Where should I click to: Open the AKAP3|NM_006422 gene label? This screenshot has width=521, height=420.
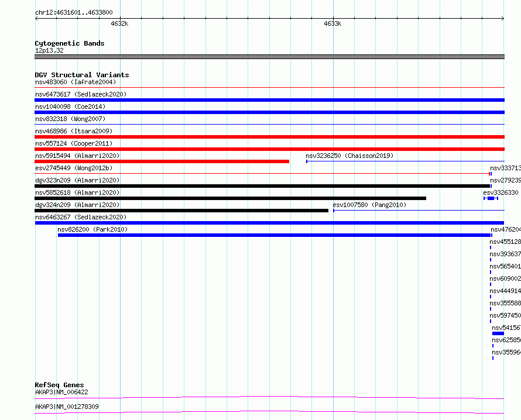[61, 392]
